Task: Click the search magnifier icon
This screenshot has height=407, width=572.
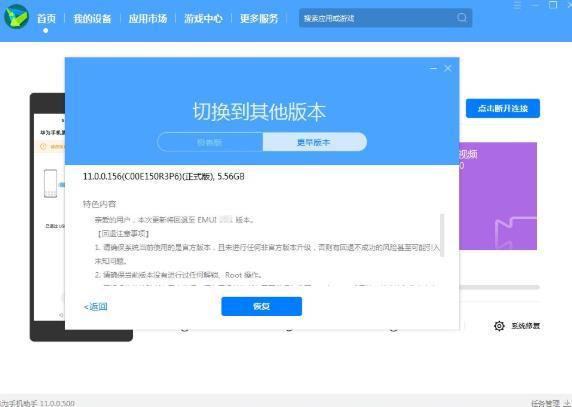Action: pyautogui.click(x=461, y=18)
